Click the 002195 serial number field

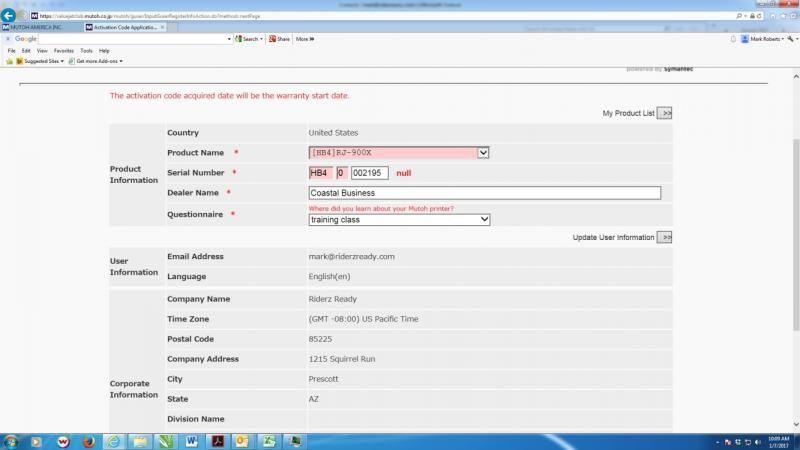click(369, 173)
